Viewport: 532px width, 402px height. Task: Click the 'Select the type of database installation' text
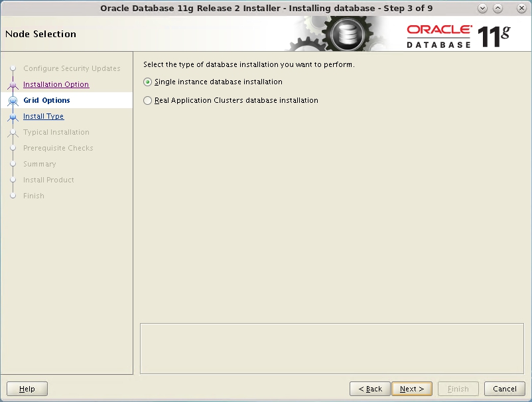coord(249,64)
